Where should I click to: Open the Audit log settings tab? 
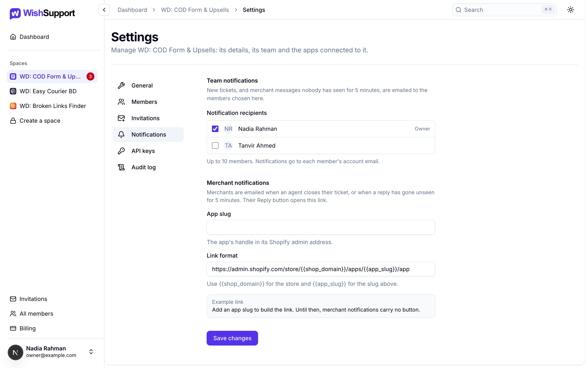pyautogui.click(x=148, y=167)
